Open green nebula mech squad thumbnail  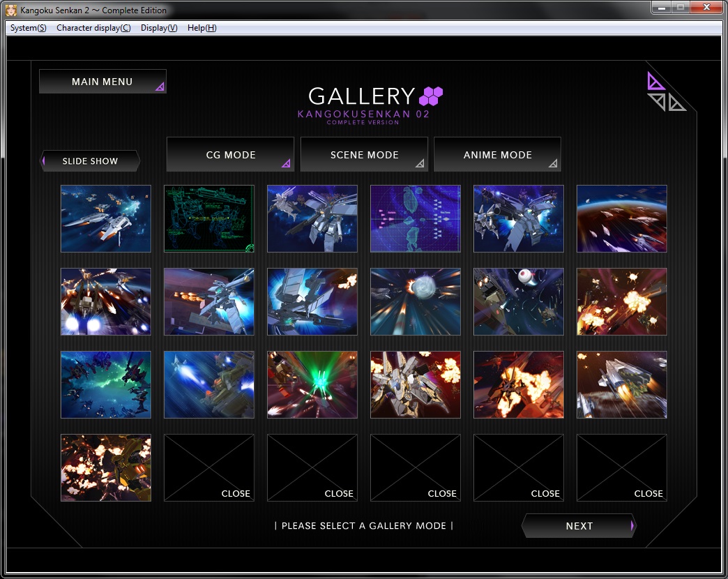click(x=106, y=384)
